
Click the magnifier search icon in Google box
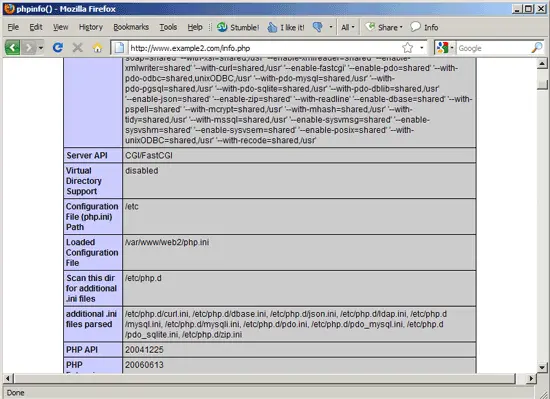click(537, 48)
